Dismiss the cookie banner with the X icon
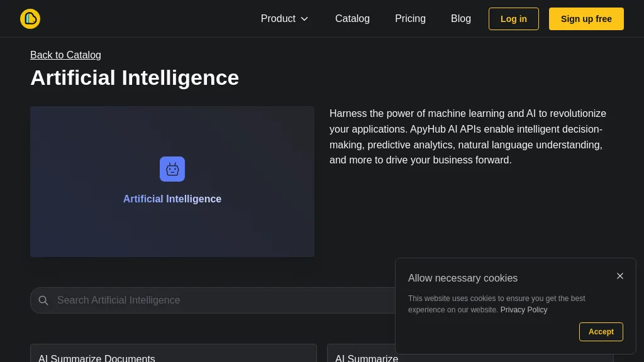The height and width of the screenshot is (362, 644). (x=620, y=276)
